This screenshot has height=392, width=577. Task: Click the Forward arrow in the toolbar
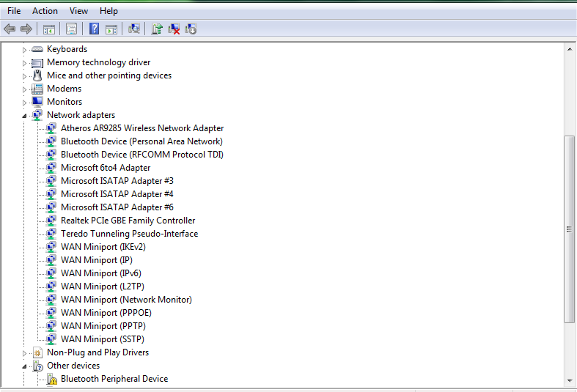tap(26, 29)
